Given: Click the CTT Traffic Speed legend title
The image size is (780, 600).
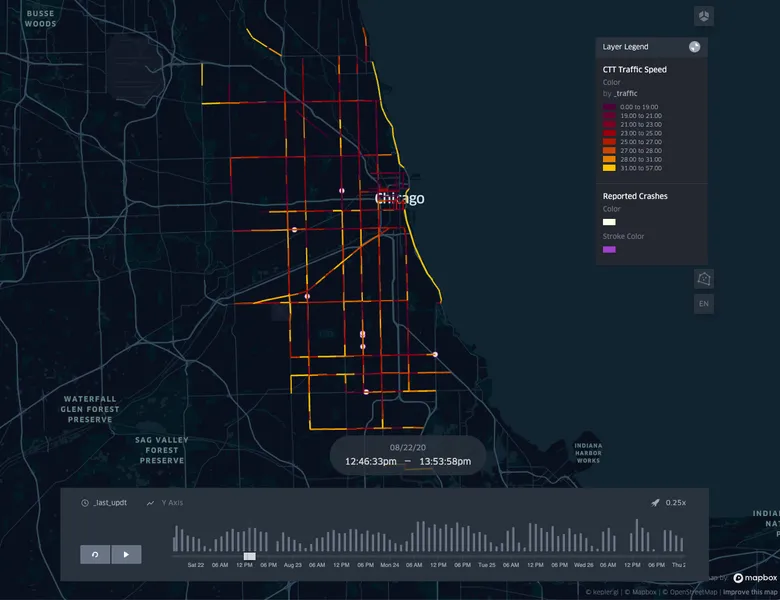Looking at the screenshot, I should click(x=634, y=70).
